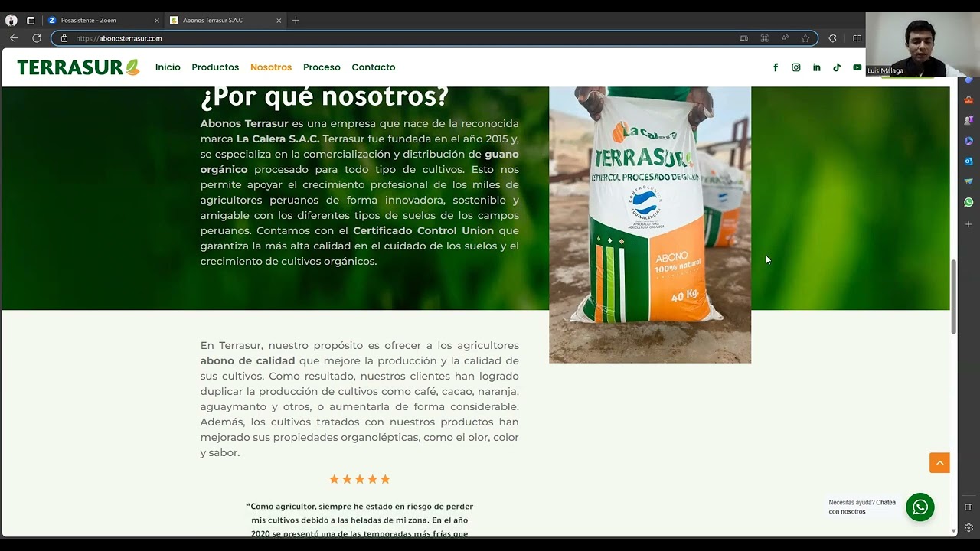Open the browser extensions puzzle icon
Image resolution: width=980 pixels, height=551 pixels.
(833, 38)
